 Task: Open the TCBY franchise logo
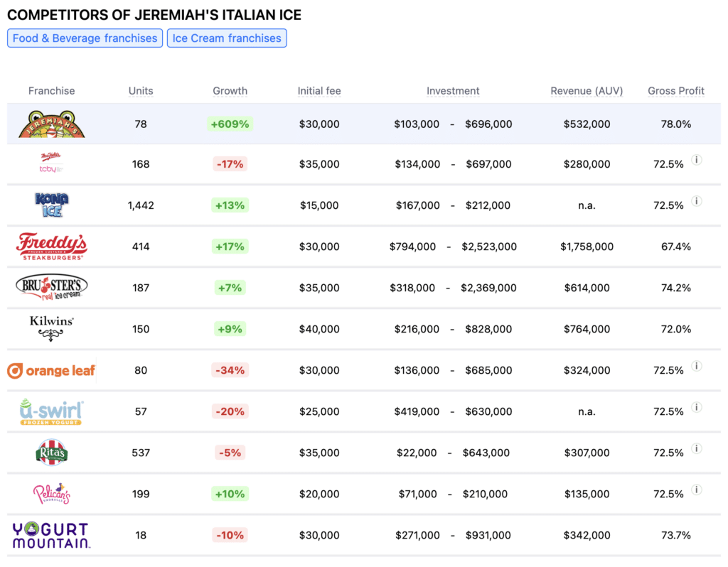point(51,163)
